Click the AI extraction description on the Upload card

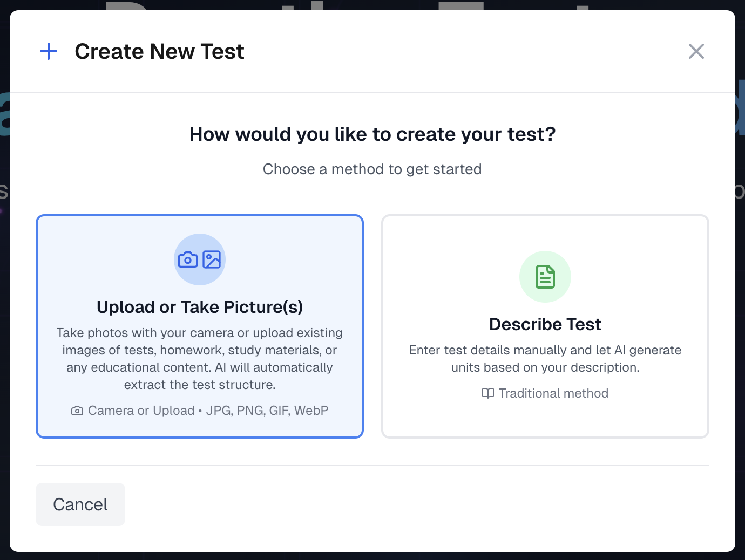click(200, 358)
